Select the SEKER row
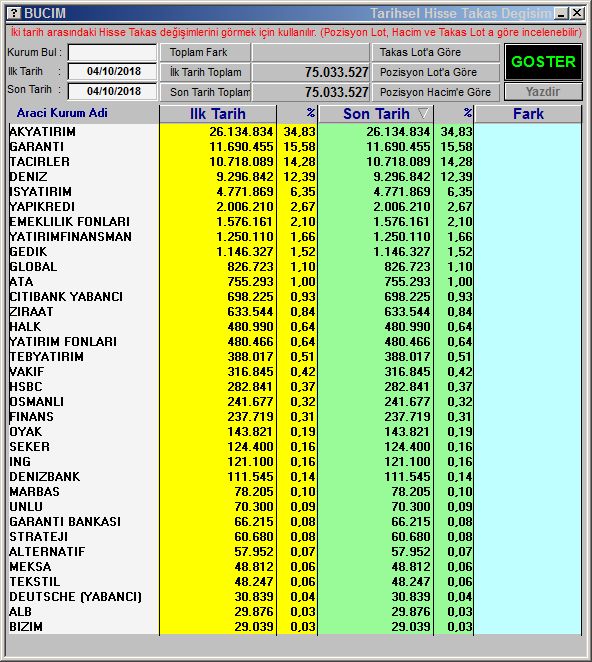The height and width of the screenshot is (662, 592). (x=295, y=447)
